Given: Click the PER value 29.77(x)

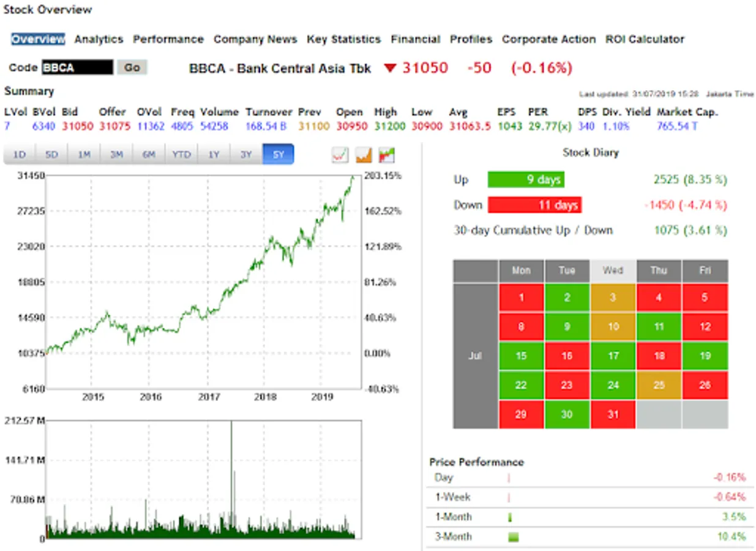Looking at the screenshot, I should point(550,126).
